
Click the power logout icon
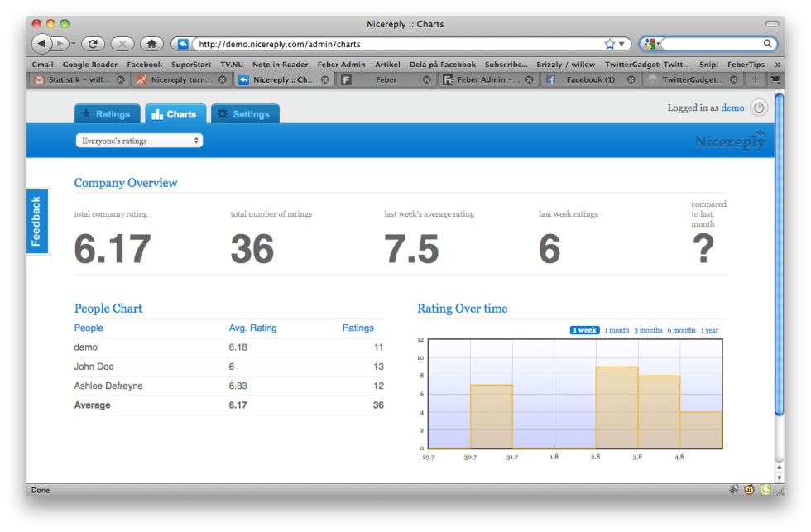[759, 108]
